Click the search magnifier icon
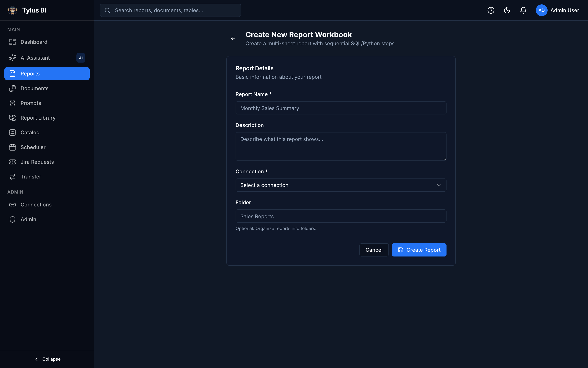The width and height of the screenshot is (588, 368). point(107,10)
